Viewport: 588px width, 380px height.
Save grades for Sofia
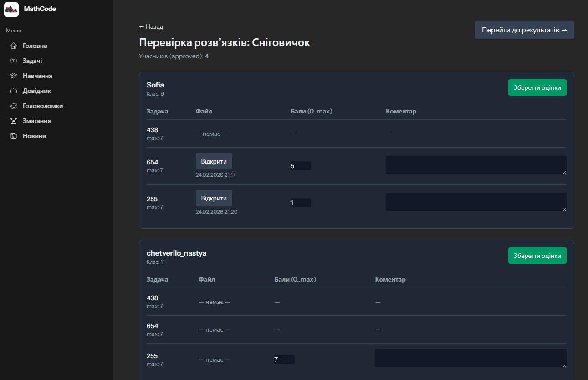(537, 87)
